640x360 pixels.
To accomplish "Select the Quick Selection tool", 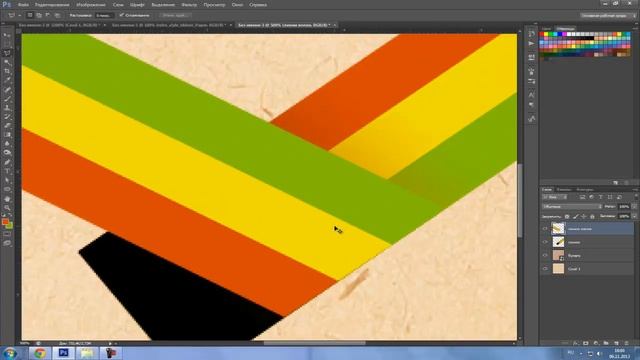I will coord(7,62).
